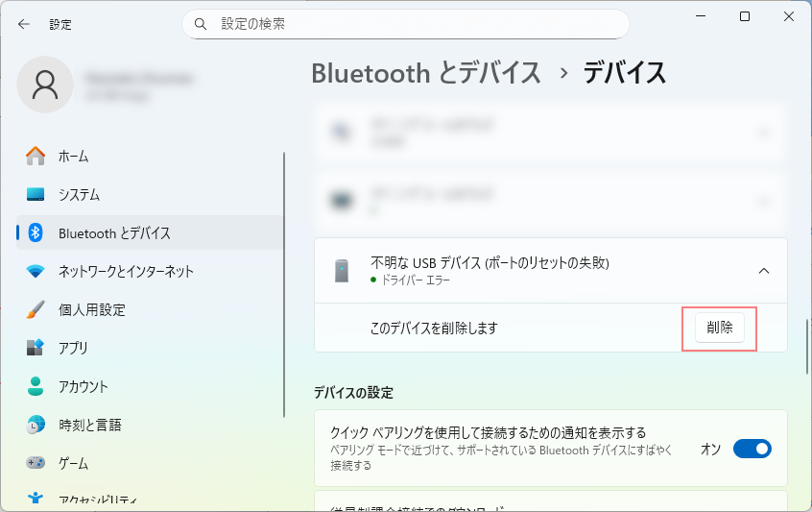
Task: Click the search magnifier icon
Action: (201, 23)
